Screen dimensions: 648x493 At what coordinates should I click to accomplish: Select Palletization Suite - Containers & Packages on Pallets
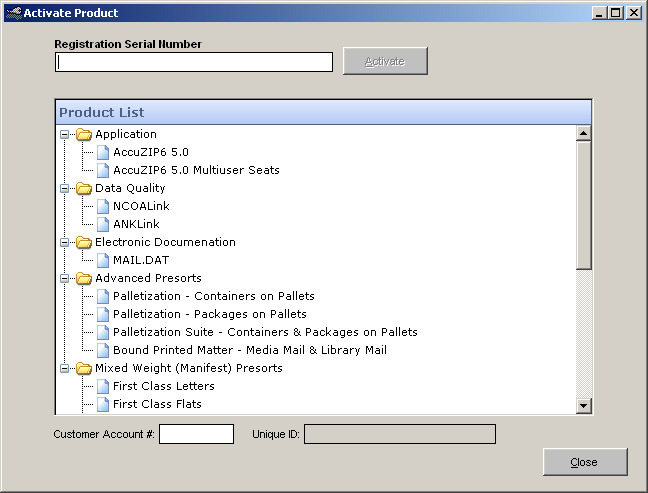(265, 332)
